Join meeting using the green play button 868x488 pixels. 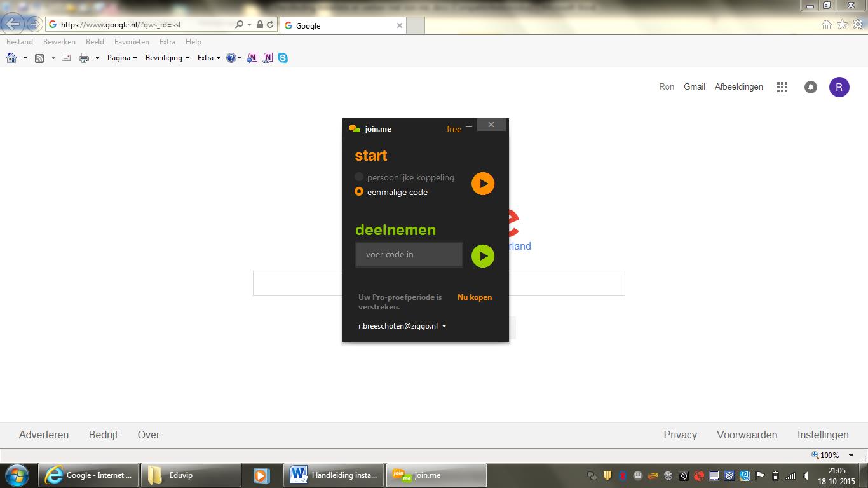(483, 256)
